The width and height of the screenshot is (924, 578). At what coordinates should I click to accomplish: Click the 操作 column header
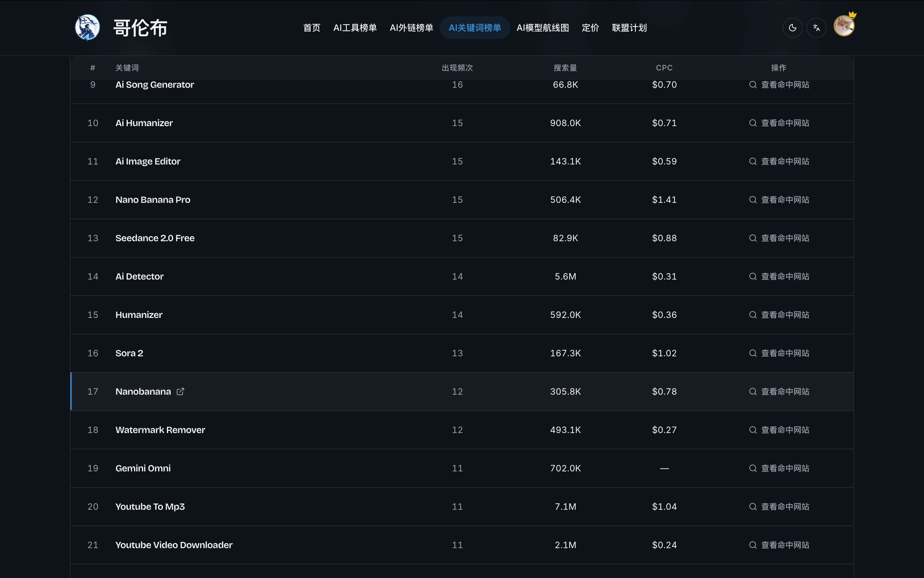coord(779,68)
